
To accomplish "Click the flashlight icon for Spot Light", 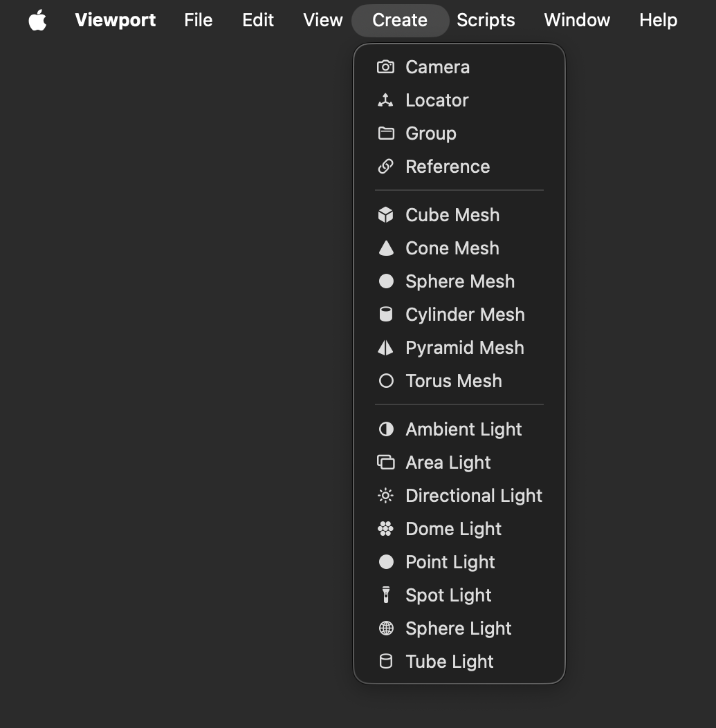I will [x=385, y=595].
